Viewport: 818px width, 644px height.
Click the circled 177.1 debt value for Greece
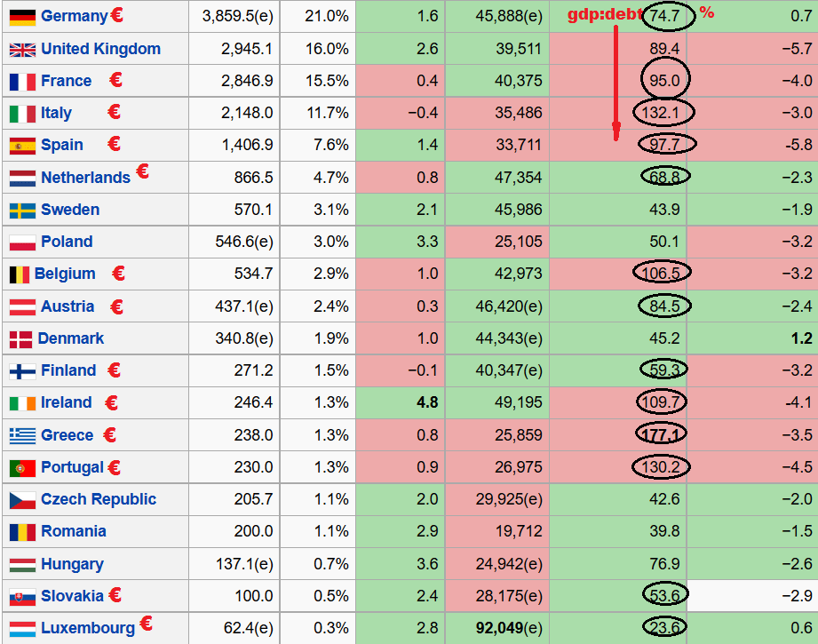click(663, 435)
